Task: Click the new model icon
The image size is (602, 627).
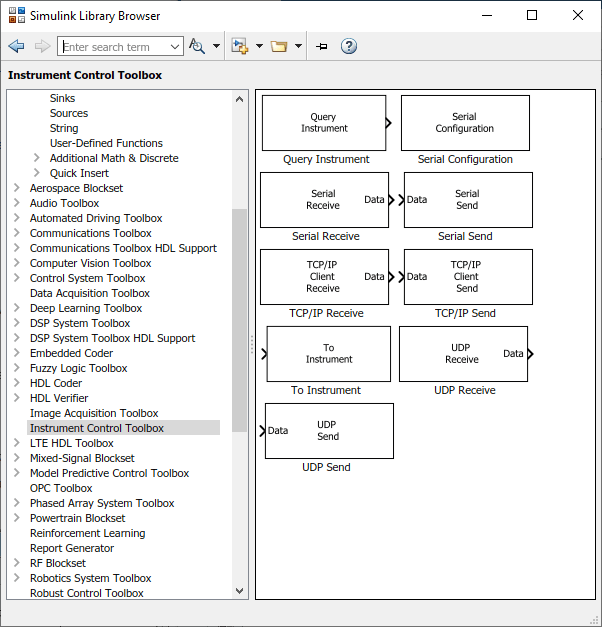Action: 239,46
